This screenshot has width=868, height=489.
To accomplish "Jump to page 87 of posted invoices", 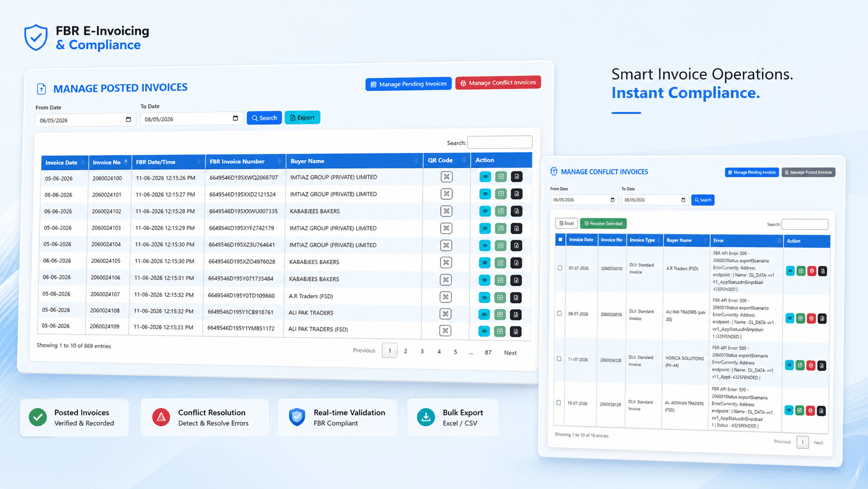I will [488, 352].
